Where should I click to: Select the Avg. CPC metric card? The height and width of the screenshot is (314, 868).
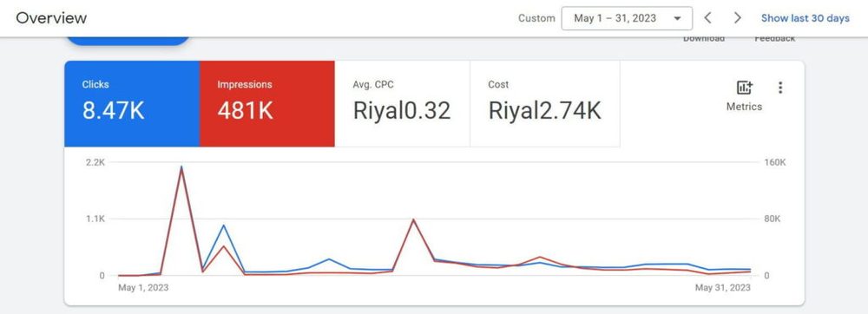[402, 104]
